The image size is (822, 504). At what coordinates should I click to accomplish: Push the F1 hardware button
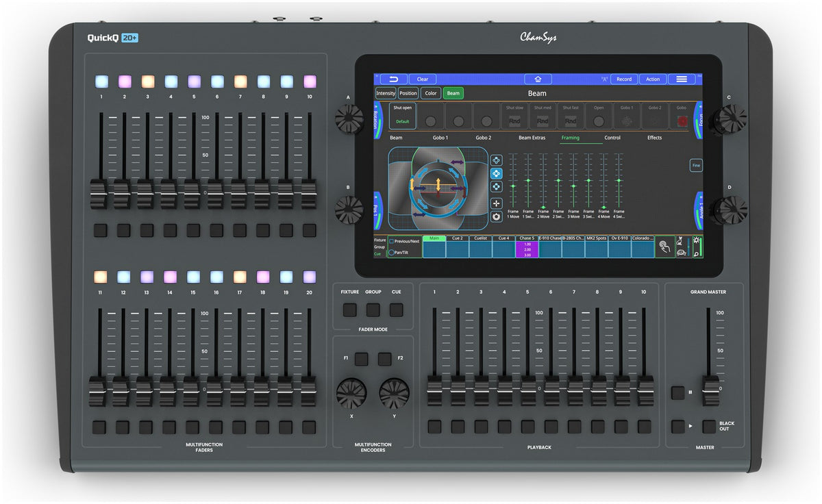pyautogui.click(x=361, y=359)
